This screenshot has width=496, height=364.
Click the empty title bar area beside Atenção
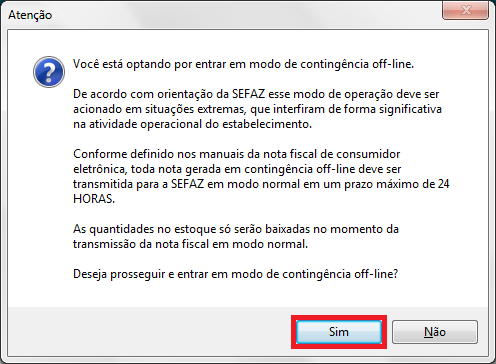pos(247,15)
